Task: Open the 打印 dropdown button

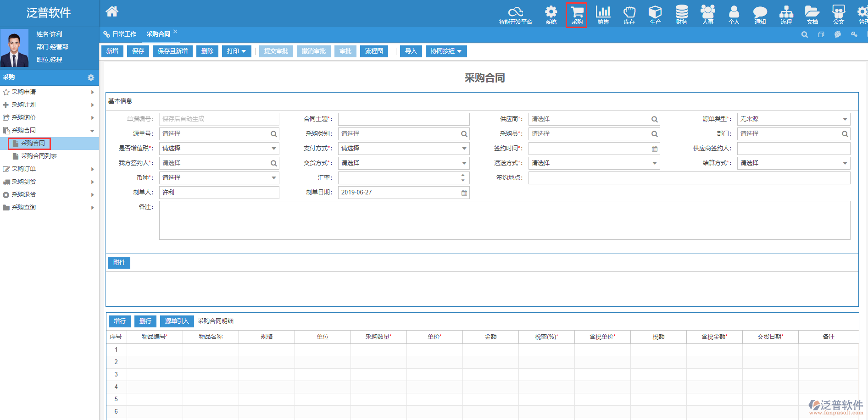Action: [236, 51]
